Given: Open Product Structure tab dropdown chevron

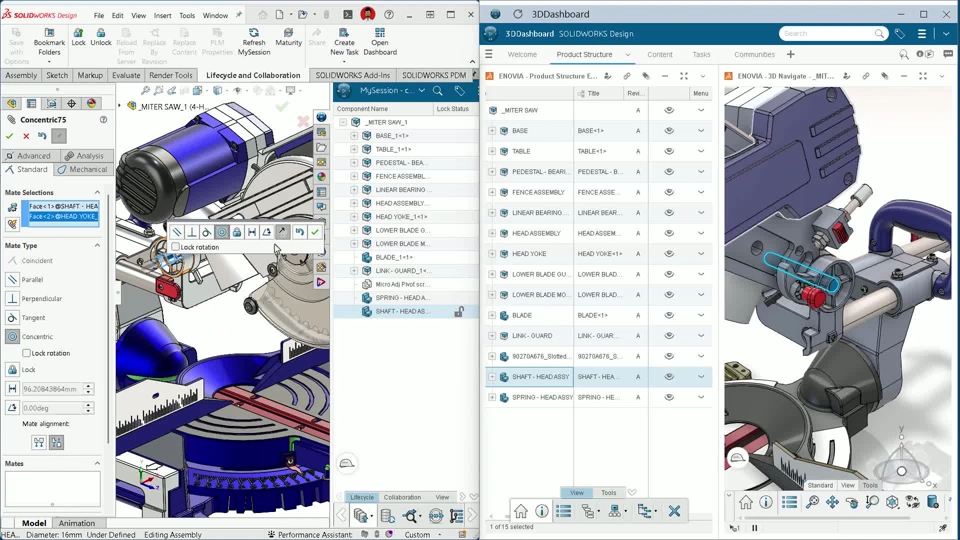Looking at the screenshot, I should [x=628, y=54].
